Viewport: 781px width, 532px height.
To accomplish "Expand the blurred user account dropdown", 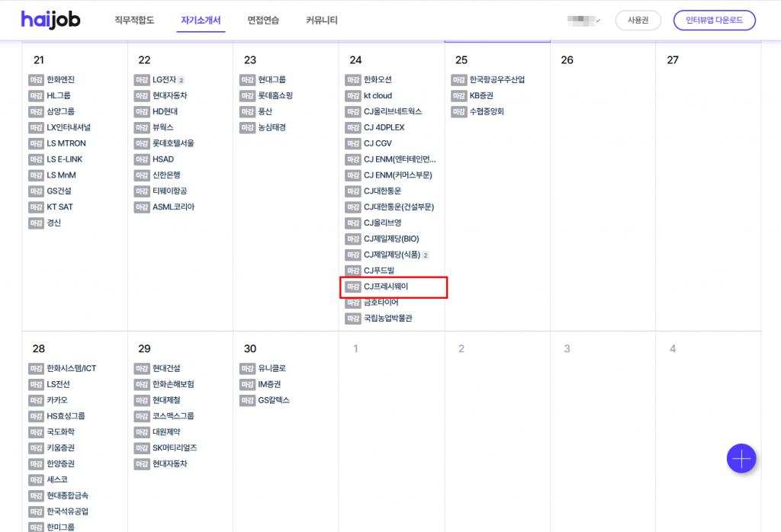I will click(x=583, y=21).
